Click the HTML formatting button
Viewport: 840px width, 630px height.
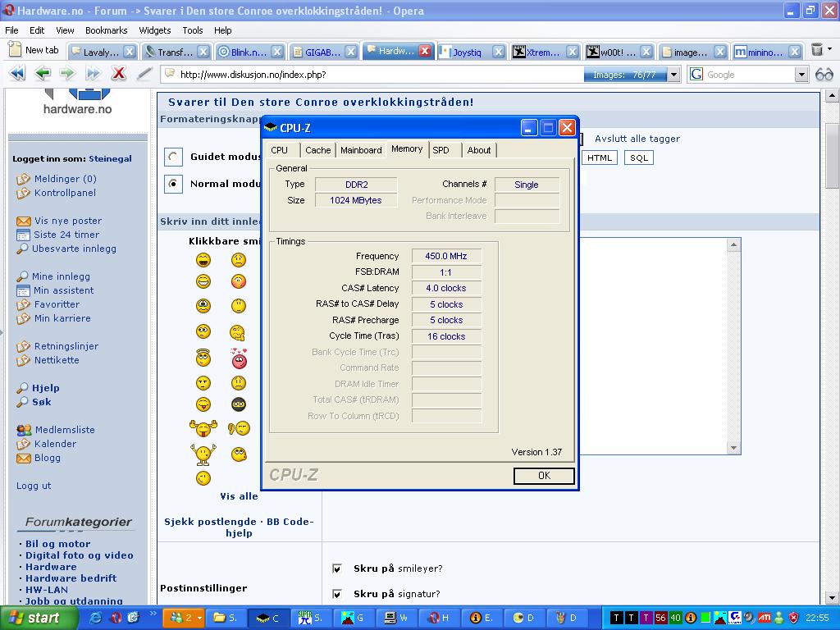click(599, 157)
